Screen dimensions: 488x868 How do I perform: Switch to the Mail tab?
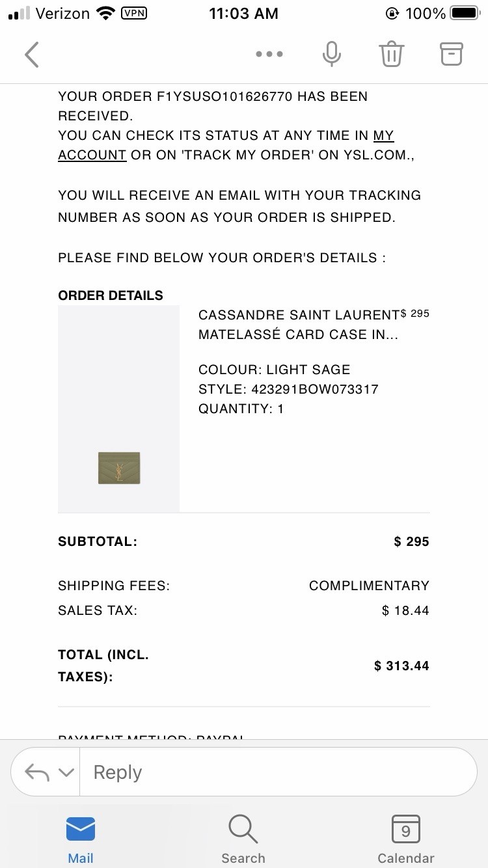81,839
